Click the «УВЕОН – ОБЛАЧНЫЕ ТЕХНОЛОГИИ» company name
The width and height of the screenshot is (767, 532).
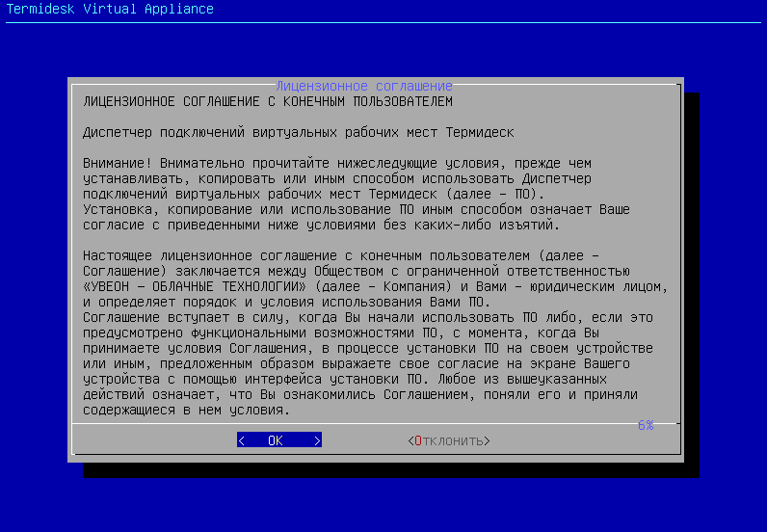coord(195,287)
